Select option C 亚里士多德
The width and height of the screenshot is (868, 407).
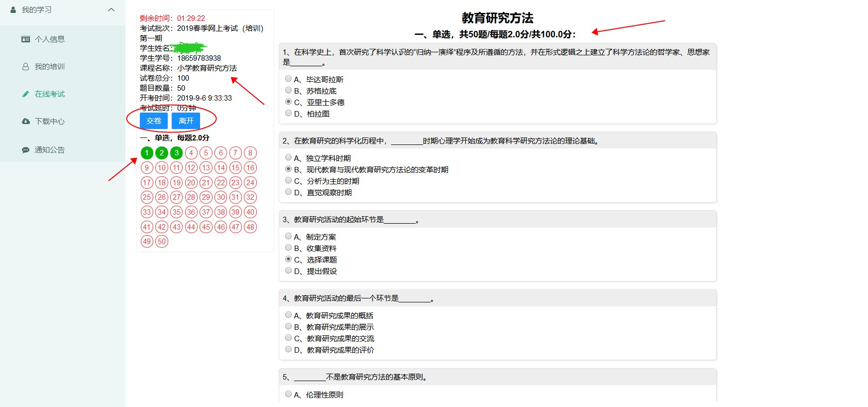288,102
